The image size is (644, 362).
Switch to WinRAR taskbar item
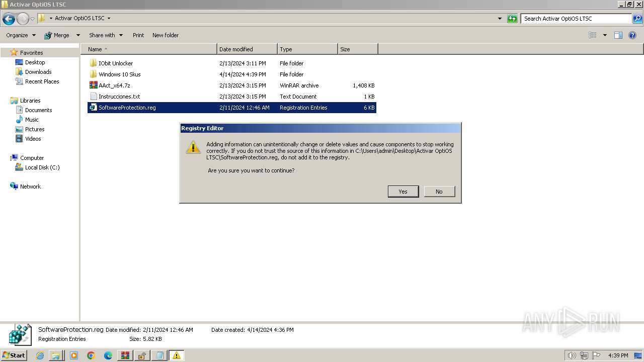[125, 355]
